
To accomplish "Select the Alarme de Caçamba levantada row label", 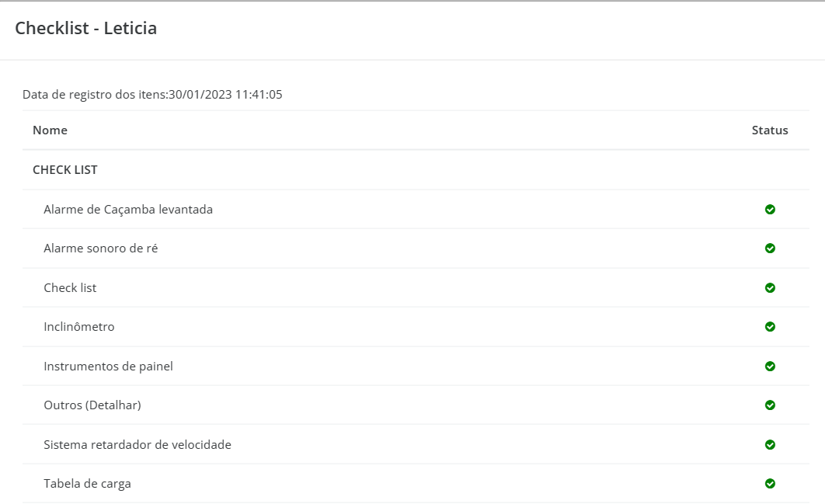I will (128, 210).
